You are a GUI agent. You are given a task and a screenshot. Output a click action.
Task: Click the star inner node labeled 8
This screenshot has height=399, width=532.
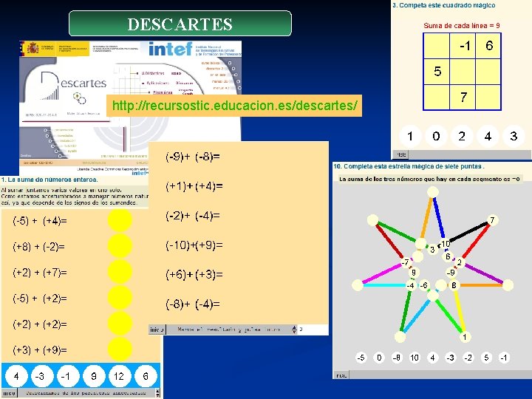454,285
